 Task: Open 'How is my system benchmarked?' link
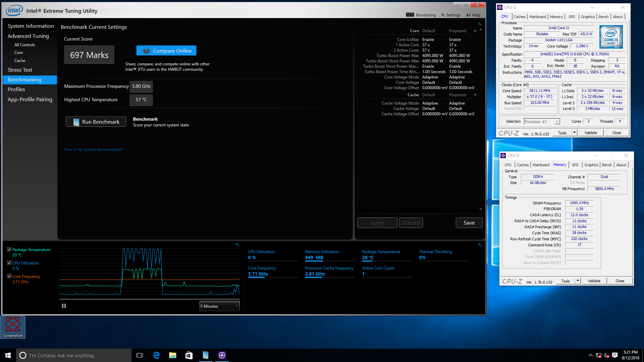pyautogui.click(x=94, y=149)
